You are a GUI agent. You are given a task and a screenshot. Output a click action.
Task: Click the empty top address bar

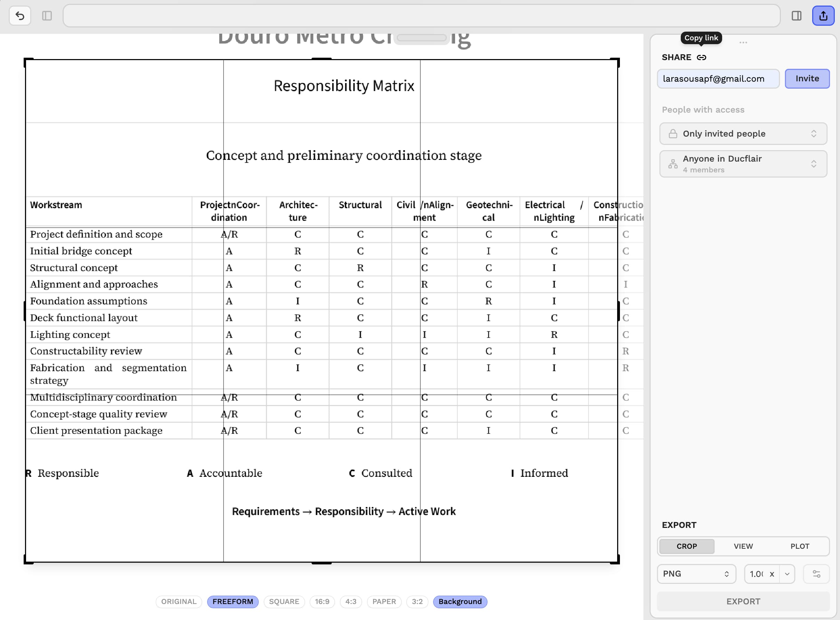pyautogui.click(x=421, y=16)
